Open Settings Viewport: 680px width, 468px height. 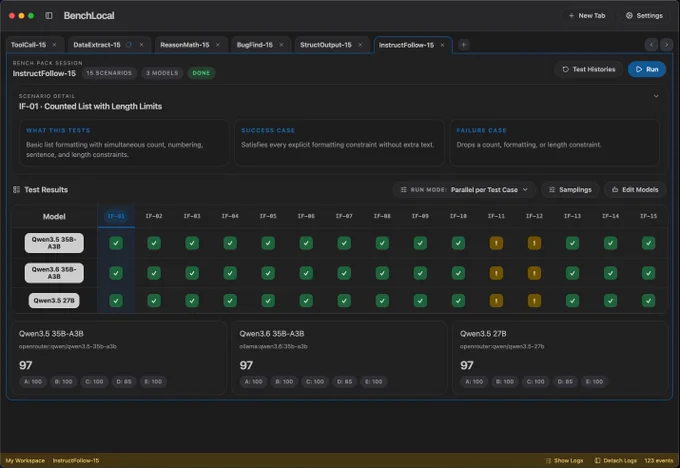click(x=644, y=16)
